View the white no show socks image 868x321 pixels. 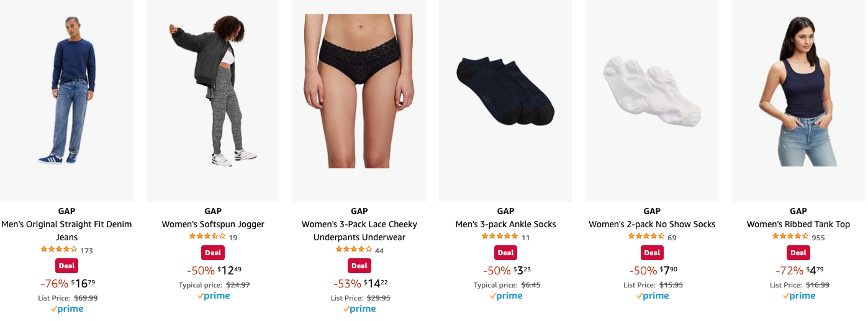(652, 101)
